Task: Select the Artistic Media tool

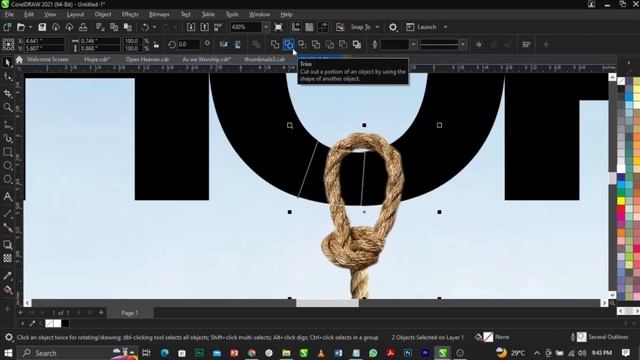Action: point(7,138)
